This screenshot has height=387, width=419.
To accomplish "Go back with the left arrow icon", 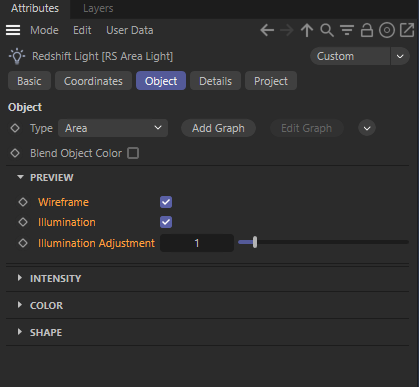I will click(x=267, y=30).
